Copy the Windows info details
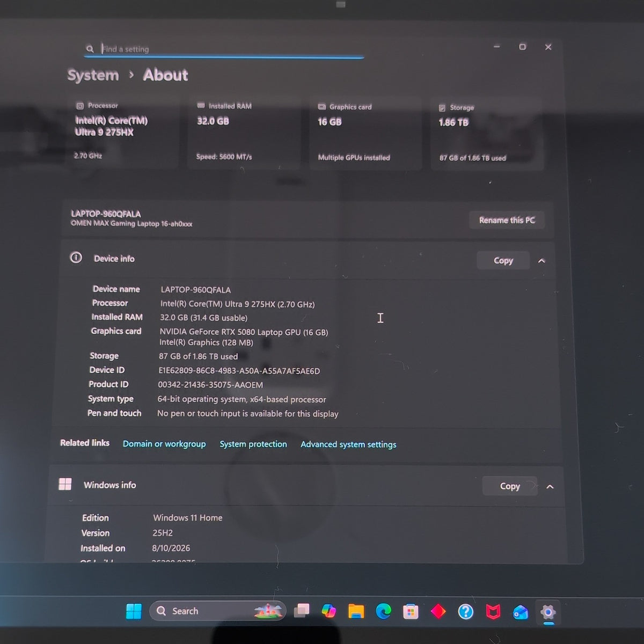This screenshot has height=644, width=644. 510,486
